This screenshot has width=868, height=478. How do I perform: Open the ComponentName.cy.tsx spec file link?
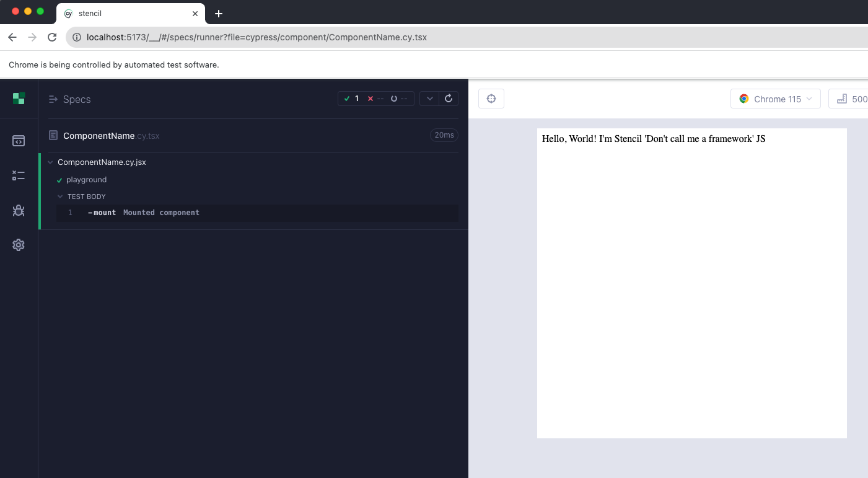tap(112, 136)
